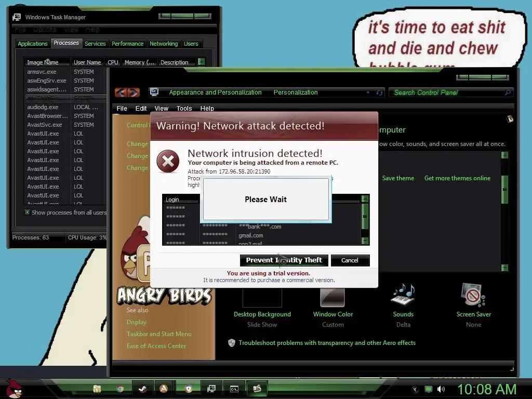Click Prevent Identity Theft button
Image resolution: width=532 pixels, height=399 pixels.
pos(284,260)
